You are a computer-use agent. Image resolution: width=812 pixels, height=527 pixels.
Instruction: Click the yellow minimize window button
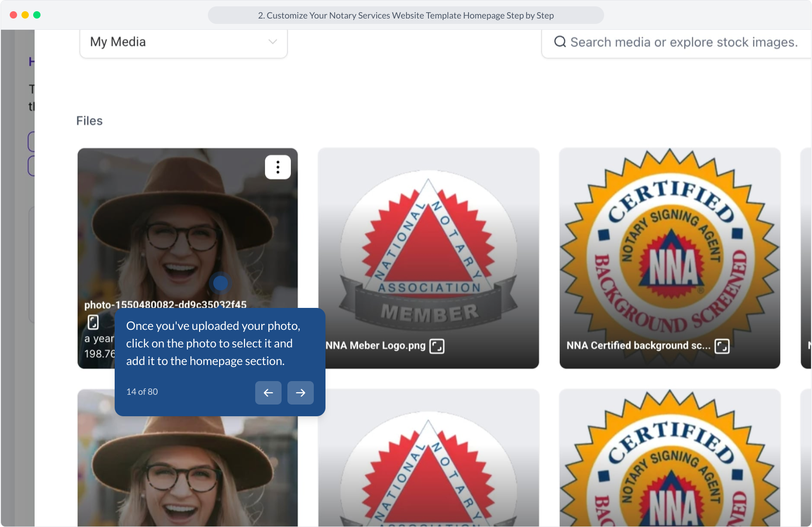25,15
